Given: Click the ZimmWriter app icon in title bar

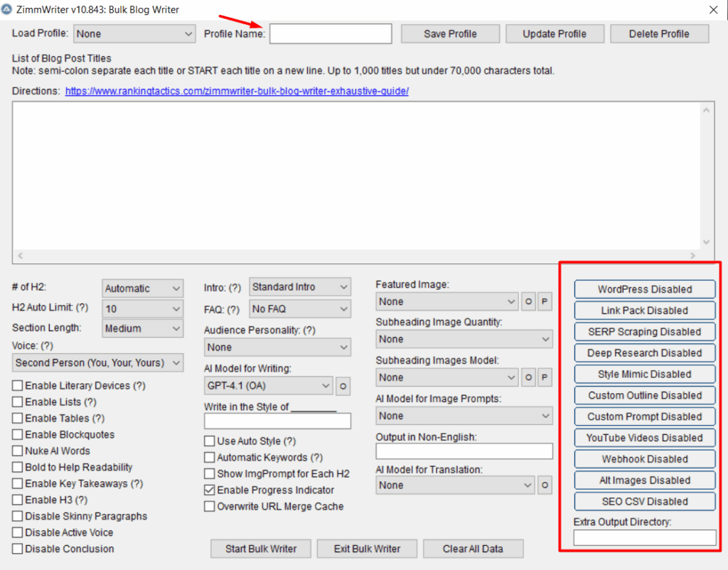Looking at the screenshot, I should coord(8,10).
